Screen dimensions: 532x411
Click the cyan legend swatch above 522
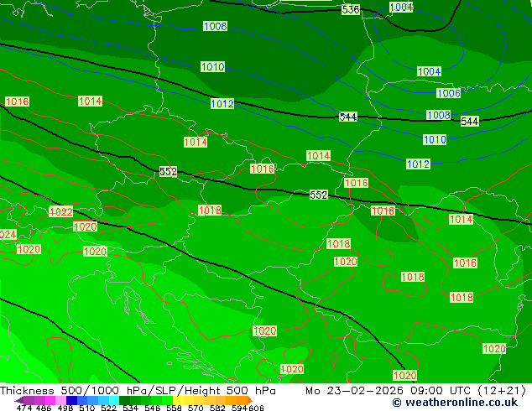[x=114, y=400]
